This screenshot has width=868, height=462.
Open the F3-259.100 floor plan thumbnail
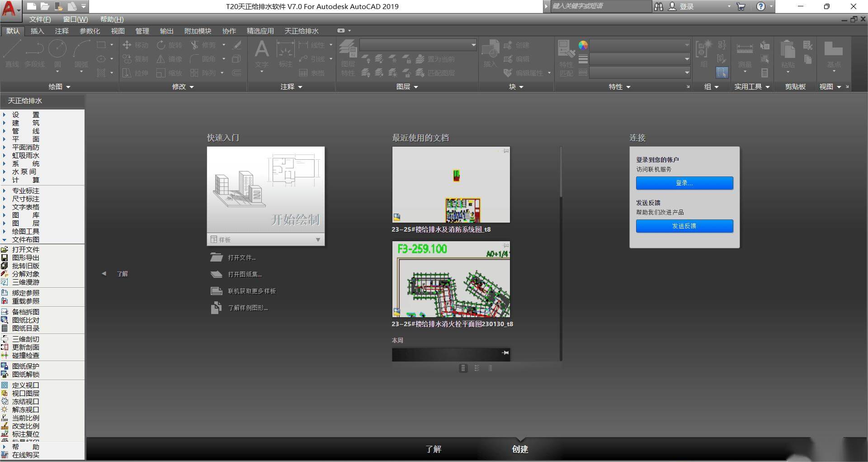[x=451, y=279]
